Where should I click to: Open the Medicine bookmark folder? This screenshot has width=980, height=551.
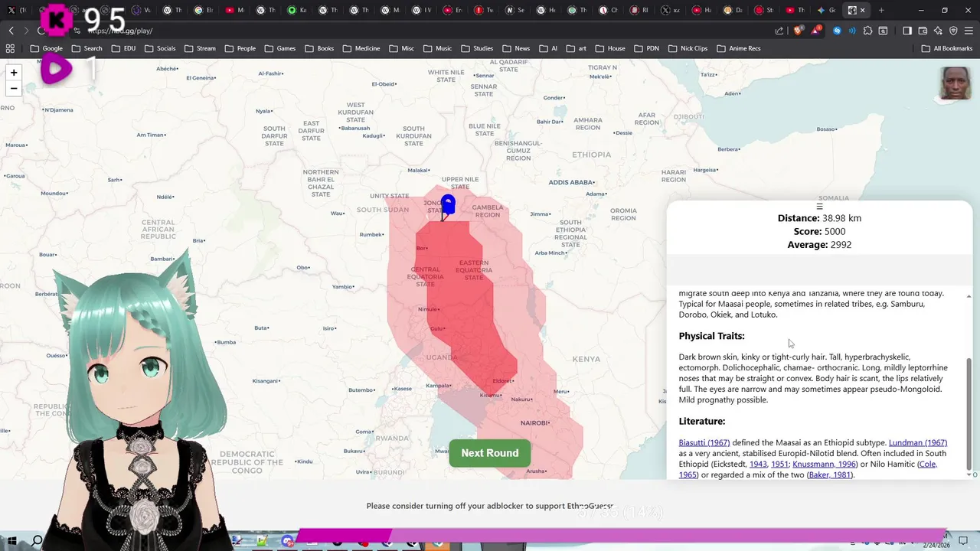[361, 48]
